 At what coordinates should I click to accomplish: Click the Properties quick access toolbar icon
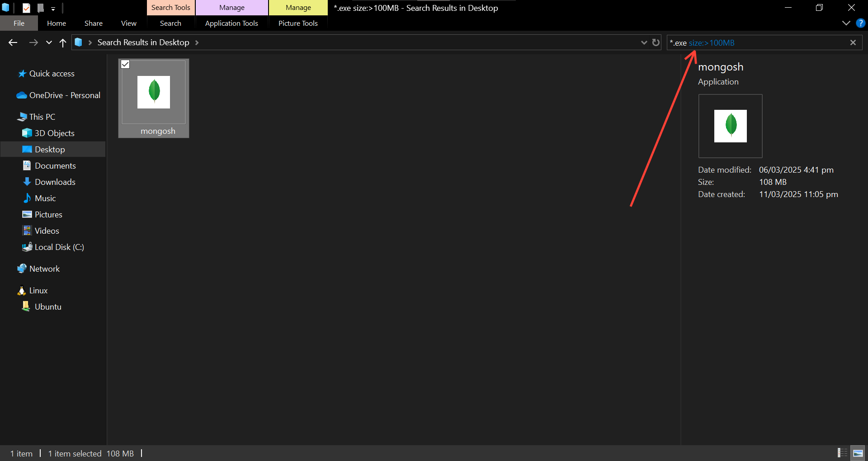point(26,8)
